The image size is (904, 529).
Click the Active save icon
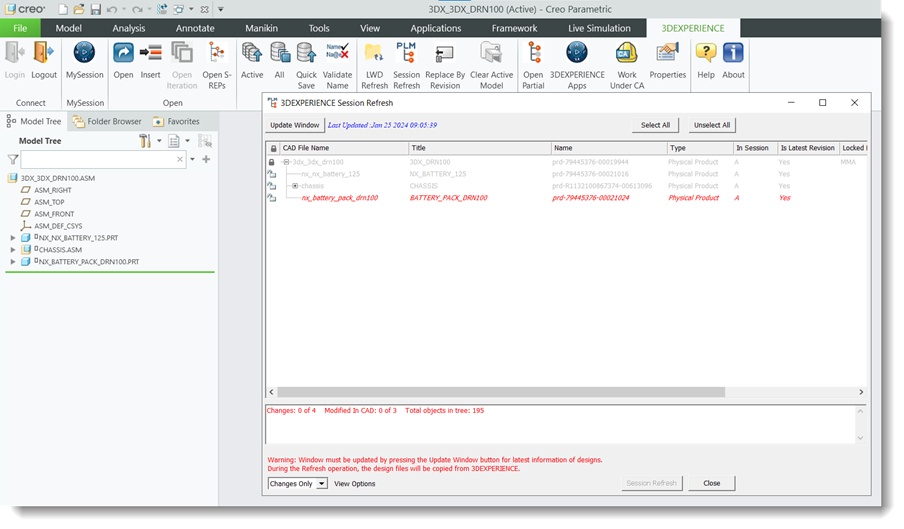pos(252,53)
